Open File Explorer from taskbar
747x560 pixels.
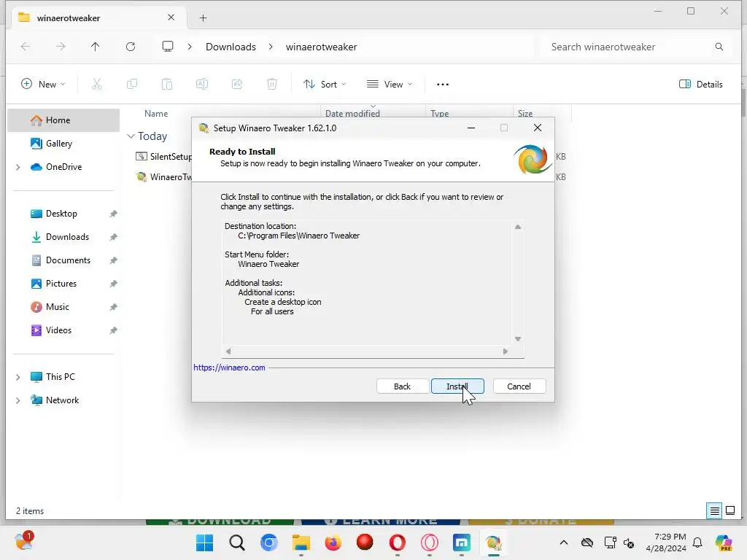click(x=301, y=542)
